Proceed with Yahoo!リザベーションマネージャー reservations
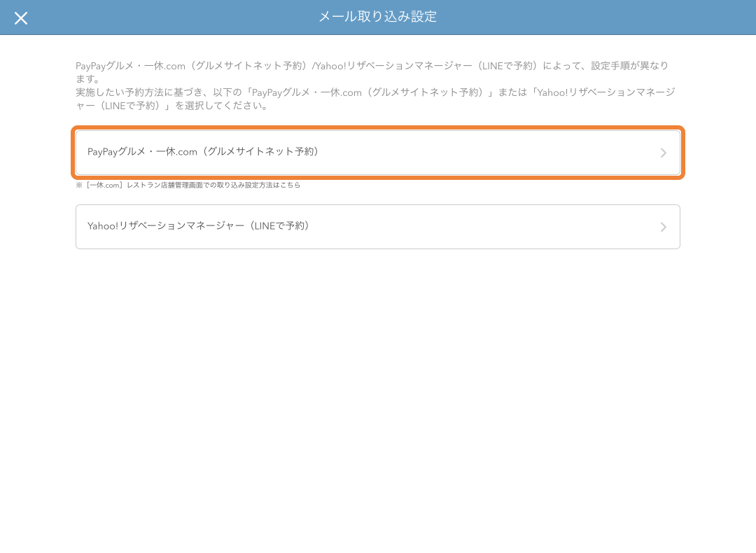 click(378, 227)
